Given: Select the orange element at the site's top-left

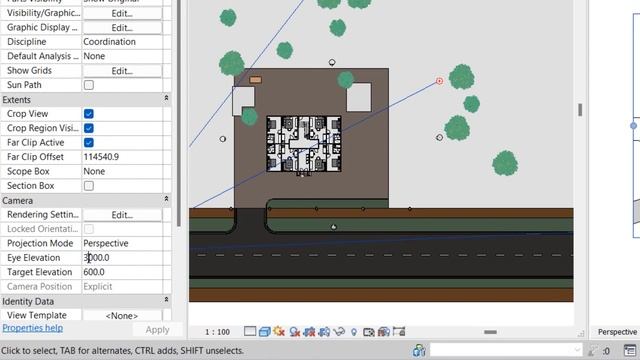Looking at the screenshot, I should pos(255,80).
